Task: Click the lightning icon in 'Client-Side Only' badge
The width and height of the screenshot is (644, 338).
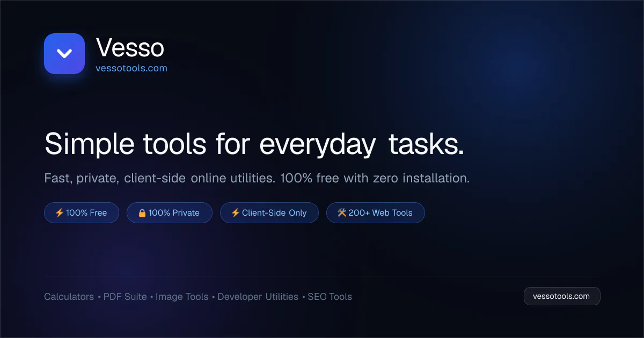Action: click(236, 213)
